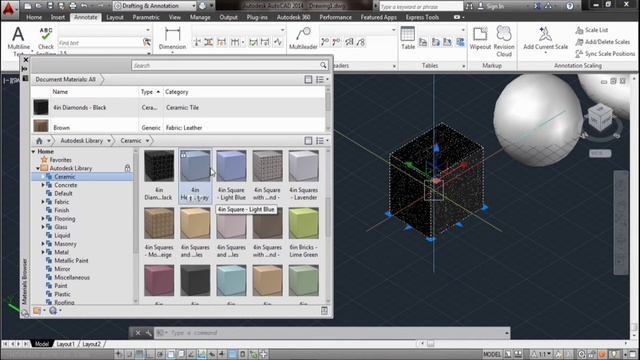Select 4in Diamonds - Black document swatch
The width and height of the screenshot is (640, 360).
[x=41, y=107]
